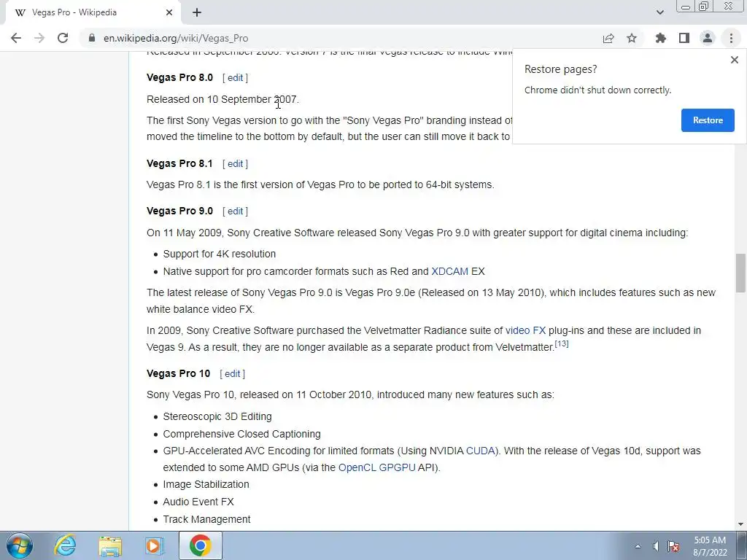Edit the Vegas Pro 8.0 section
747x560 pixels.
236,77
